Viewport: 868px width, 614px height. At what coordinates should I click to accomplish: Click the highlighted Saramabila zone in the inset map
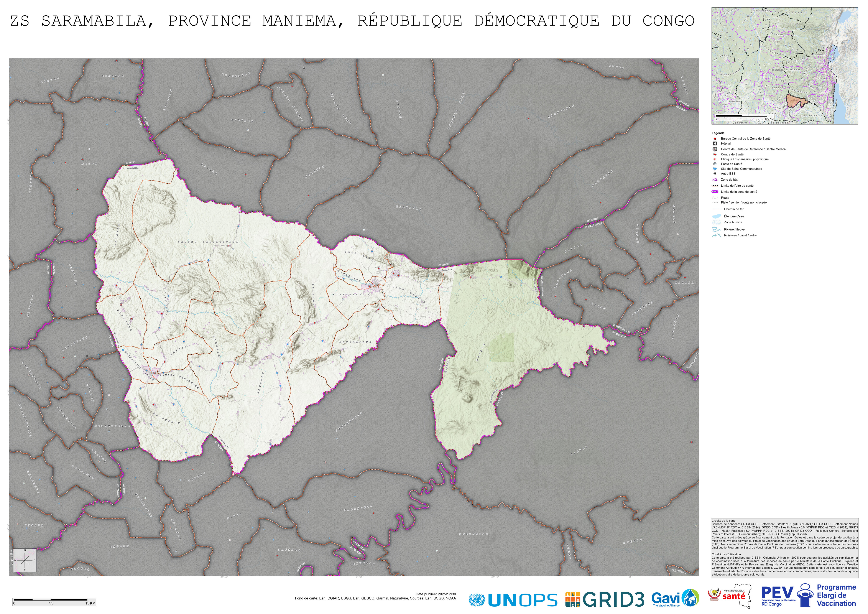coord(795,101)
